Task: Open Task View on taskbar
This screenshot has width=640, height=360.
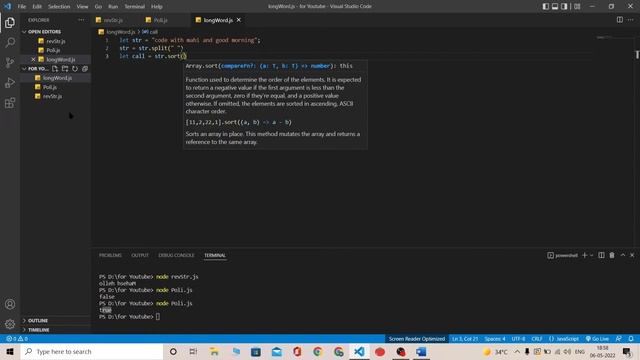Action: [x=193, y=351]
